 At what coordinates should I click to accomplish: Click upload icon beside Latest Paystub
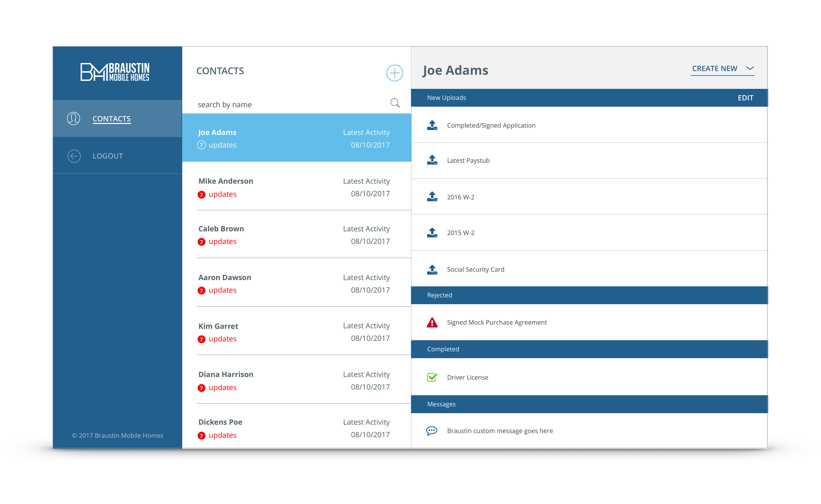(432, 160)
